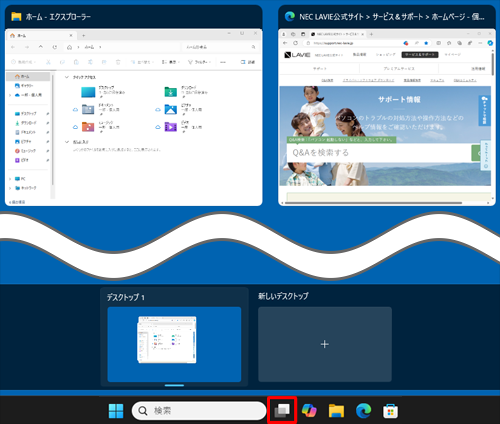Click the Edge icon in window title
The width and height of the screenshot is (500, 424).
290,16
